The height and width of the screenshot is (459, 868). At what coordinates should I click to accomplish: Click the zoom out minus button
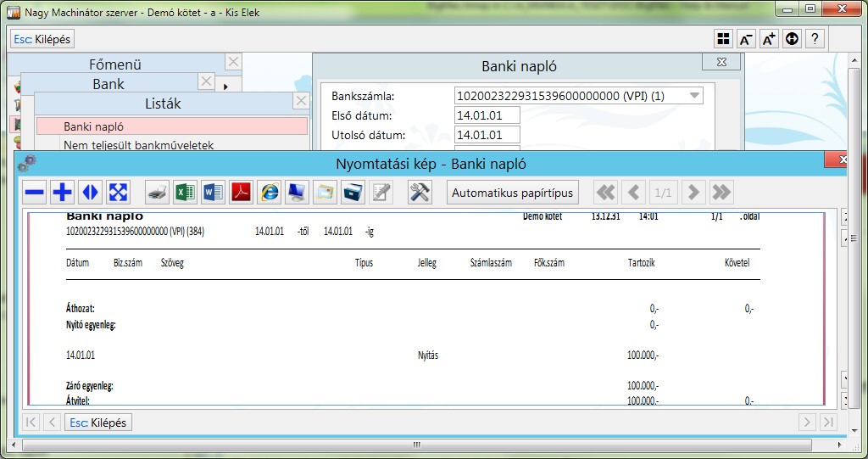click(x=35, y=193)
